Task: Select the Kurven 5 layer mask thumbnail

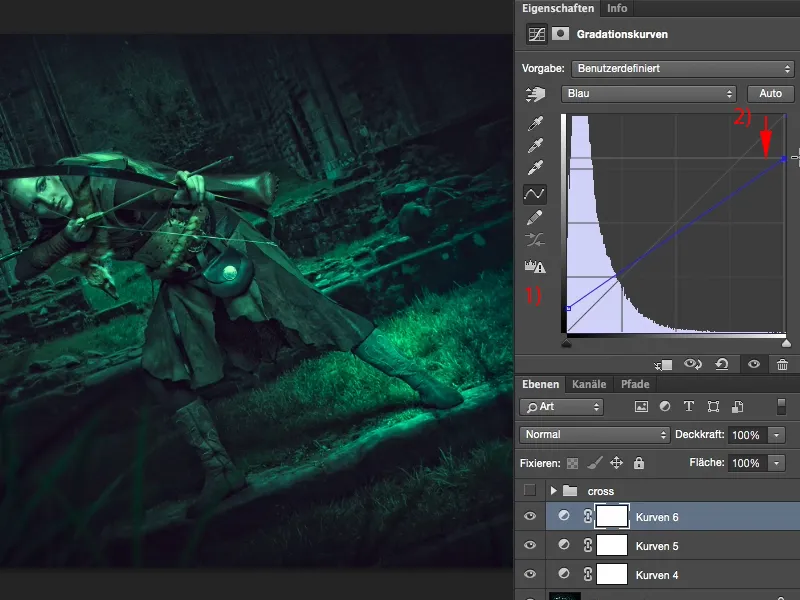Action: coord(612,545)
